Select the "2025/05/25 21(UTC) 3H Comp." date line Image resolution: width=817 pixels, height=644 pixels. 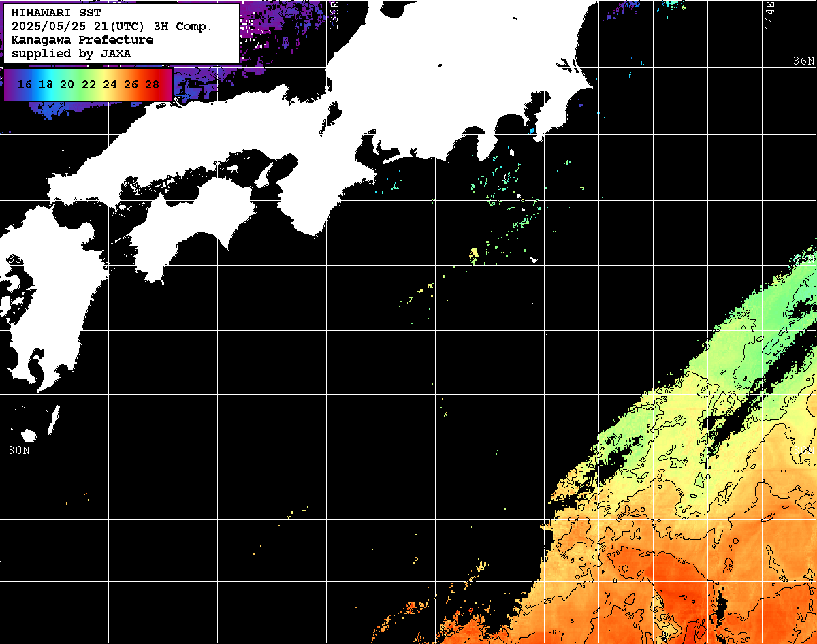tap(112, 27)
